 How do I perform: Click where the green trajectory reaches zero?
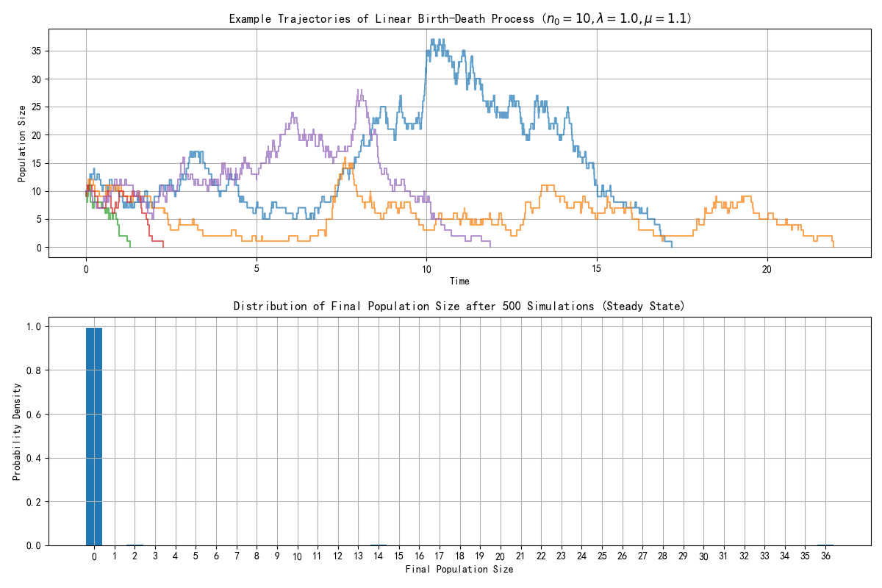130,246
